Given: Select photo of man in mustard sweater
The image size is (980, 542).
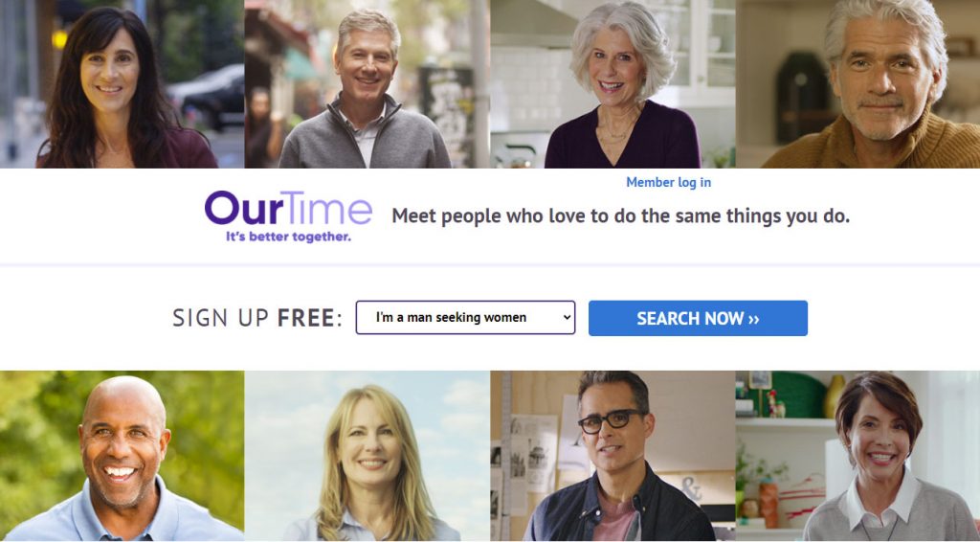Looking at the screenshot, I should [x=857, y=83].
